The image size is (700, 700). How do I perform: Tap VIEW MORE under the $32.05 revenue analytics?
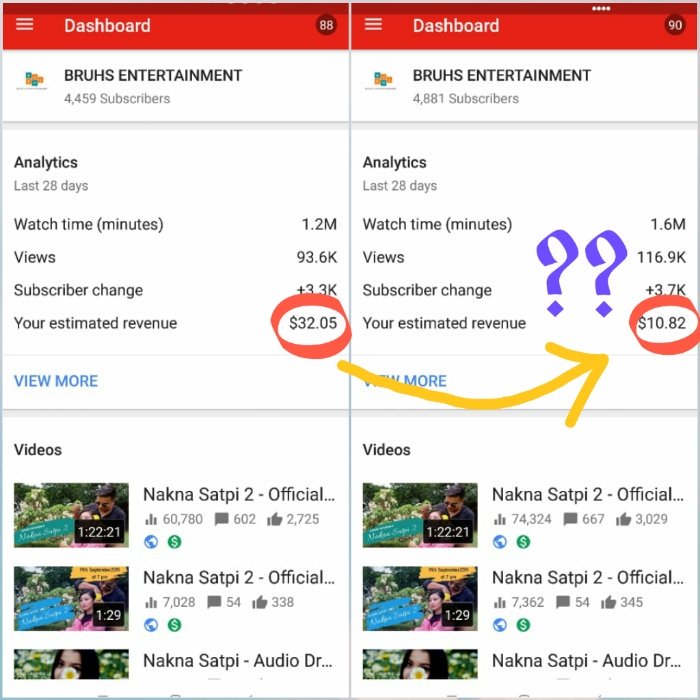pos(56,381)
